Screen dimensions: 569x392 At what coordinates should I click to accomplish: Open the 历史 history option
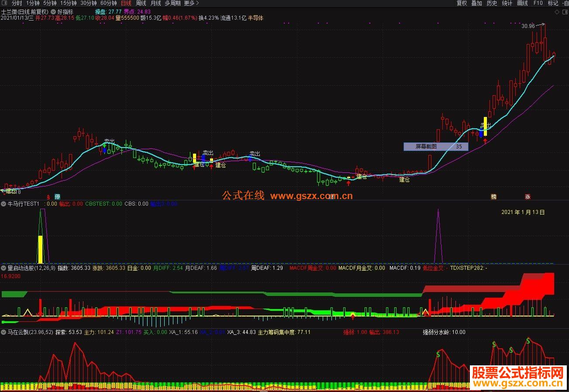[492, 3]
